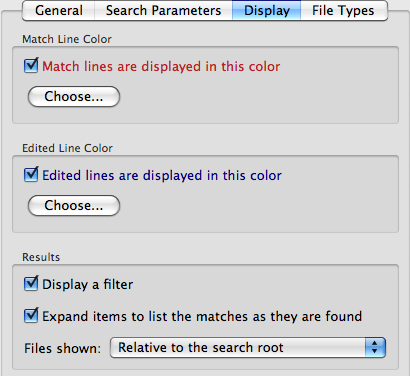Click the Files shown label
This screenshot has width=410, height=376.
pos(62,348)
